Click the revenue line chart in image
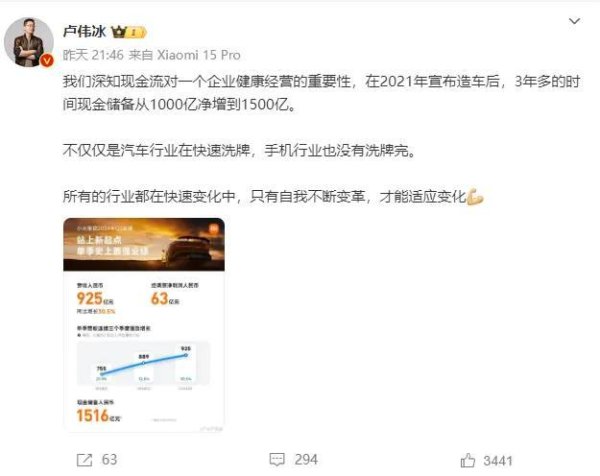Image resolution: width=600 pixels, height=476 pixels. (x=143, y=363)
